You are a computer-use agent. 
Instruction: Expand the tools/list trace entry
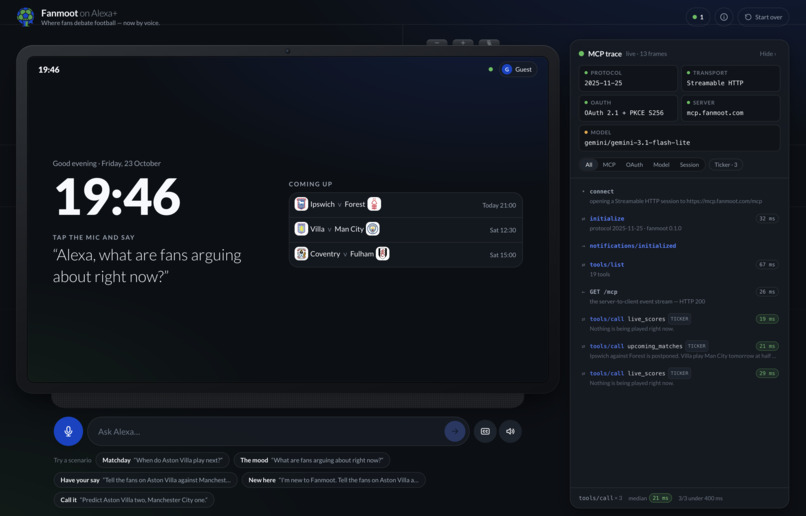[x=680, y=269]
